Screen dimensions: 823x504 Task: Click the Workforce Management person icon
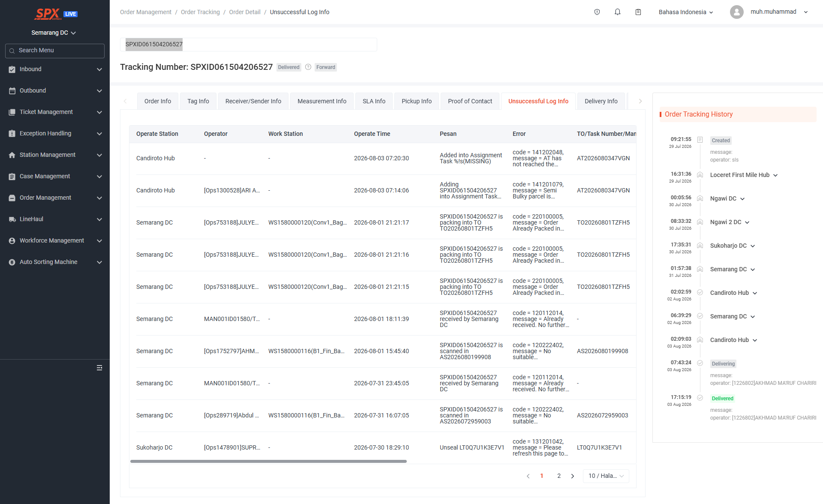point(12,241)
